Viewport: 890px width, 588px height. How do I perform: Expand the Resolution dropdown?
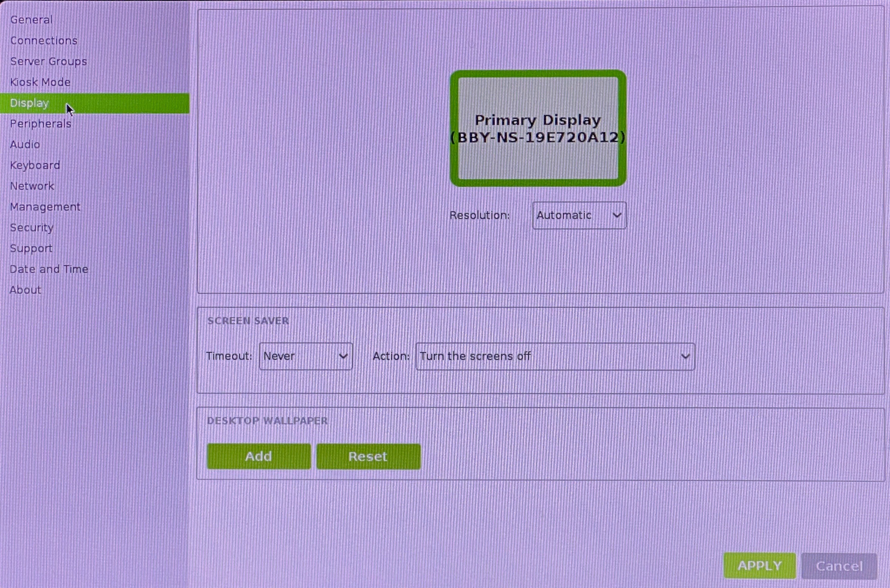[579, 216]
